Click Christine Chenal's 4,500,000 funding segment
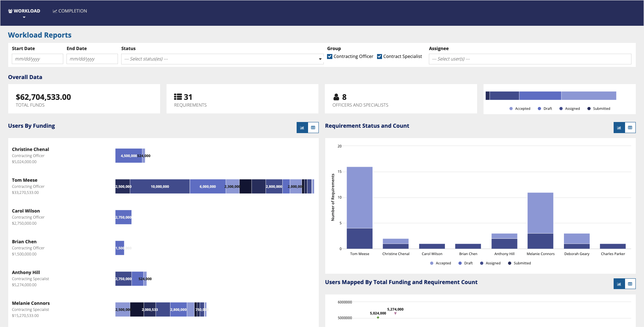 pos(129,156)
